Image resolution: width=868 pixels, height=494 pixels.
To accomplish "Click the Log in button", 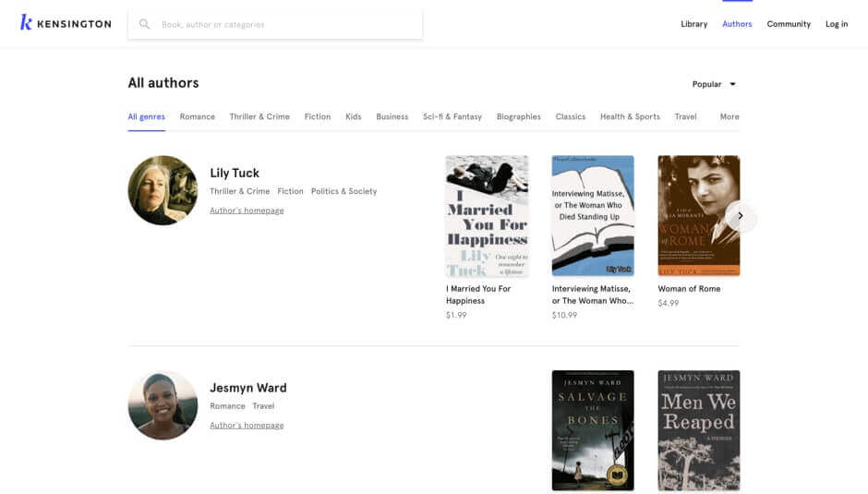I will coord(836,24).
